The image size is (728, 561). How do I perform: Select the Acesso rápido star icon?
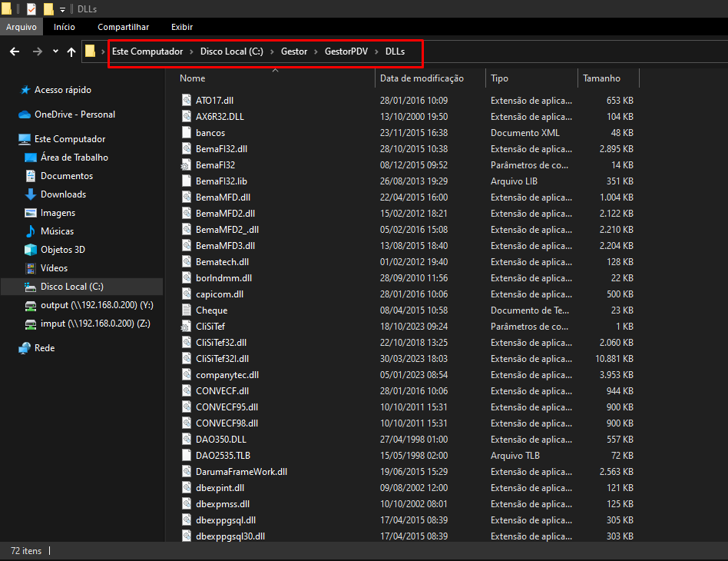pyautogui.click(x=25, y=90)
